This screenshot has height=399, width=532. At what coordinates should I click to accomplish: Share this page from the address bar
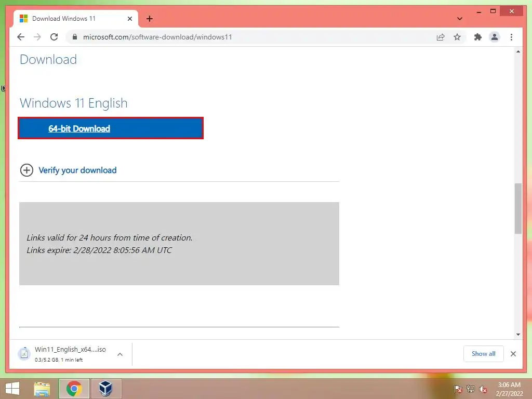tap(441, 37)
